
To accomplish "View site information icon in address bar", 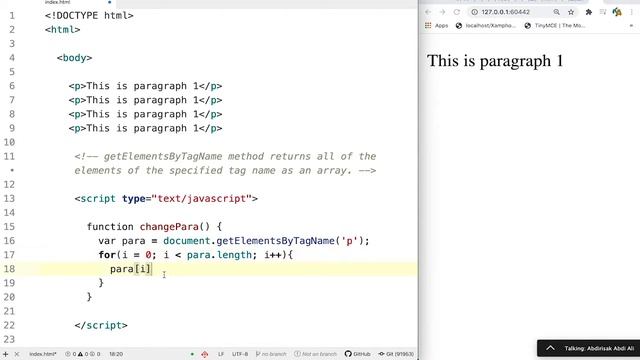I will tap(474, 12).
